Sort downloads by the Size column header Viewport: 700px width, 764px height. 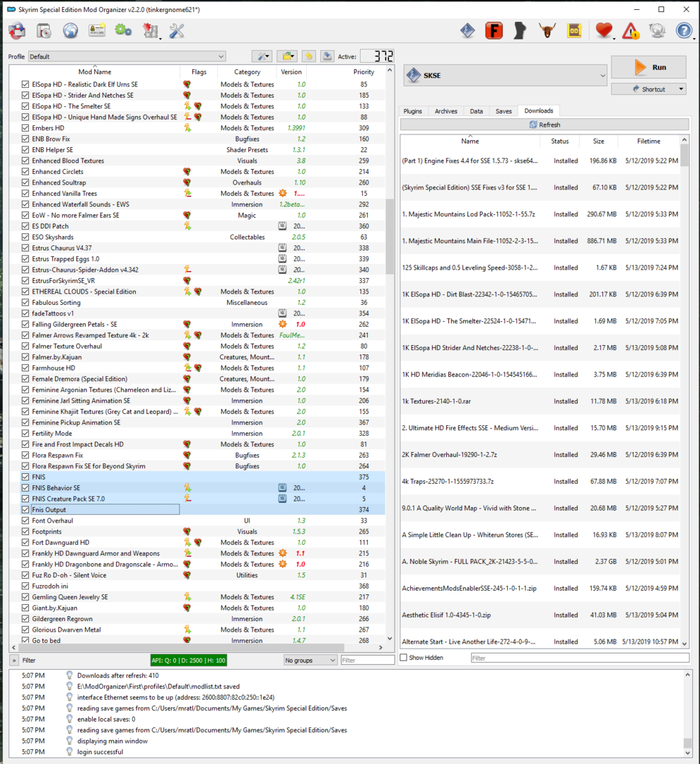pyautogui.click(x=598, y=141)
